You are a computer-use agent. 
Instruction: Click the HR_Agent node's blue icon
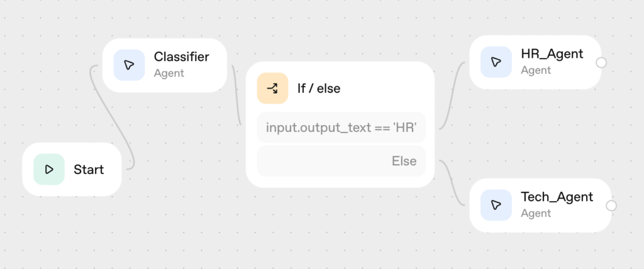(x=496, y=62)
